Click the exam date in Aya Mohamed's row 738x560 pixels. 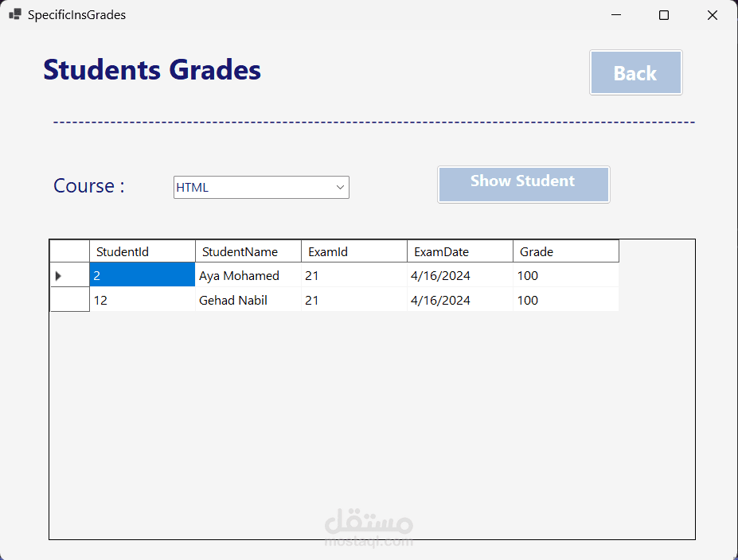click(460, 275)
